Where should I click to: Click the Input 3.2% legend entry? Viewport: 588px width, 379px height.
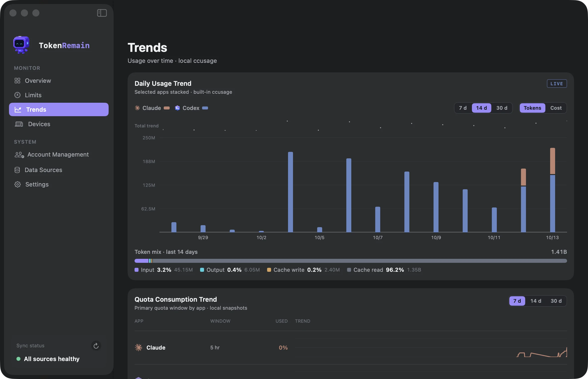(164, 270)
